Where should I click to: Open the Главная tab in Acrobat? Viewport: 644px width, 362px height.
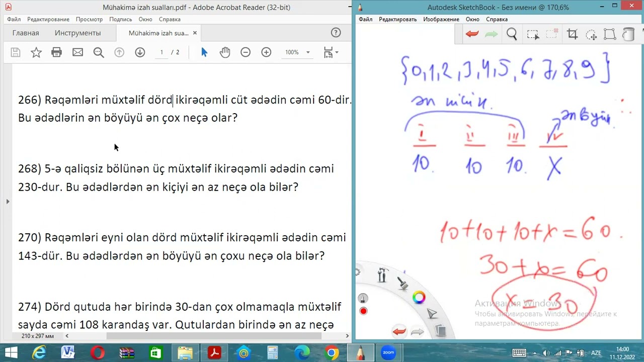26,33
